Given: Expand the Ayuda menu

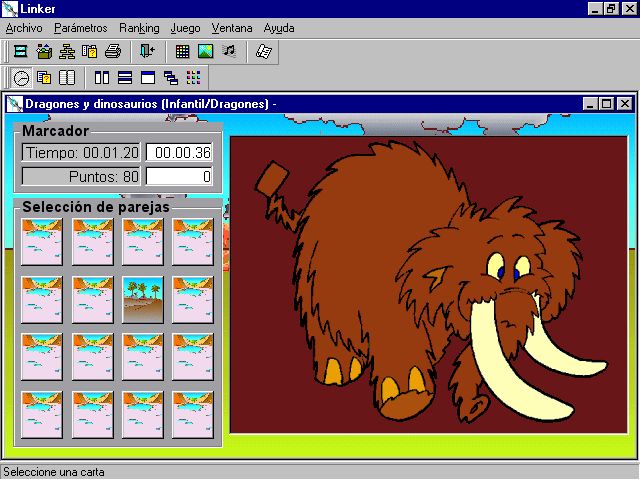Looking at the screenshot, I should tap(279, 28).
